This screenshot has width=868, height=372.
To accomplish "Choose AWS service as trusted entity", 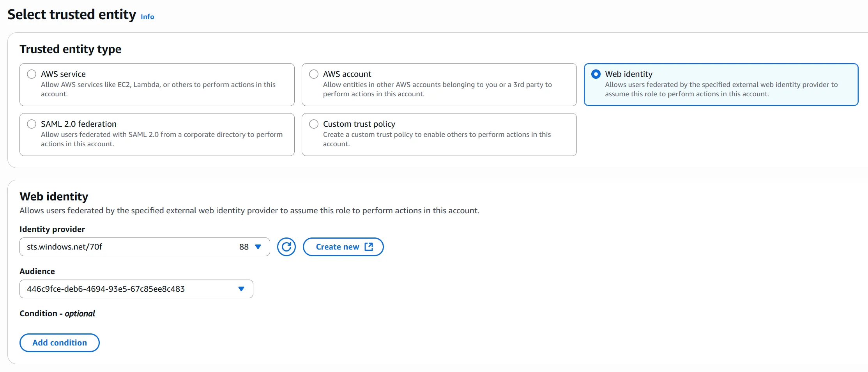I will click(32, 74).
